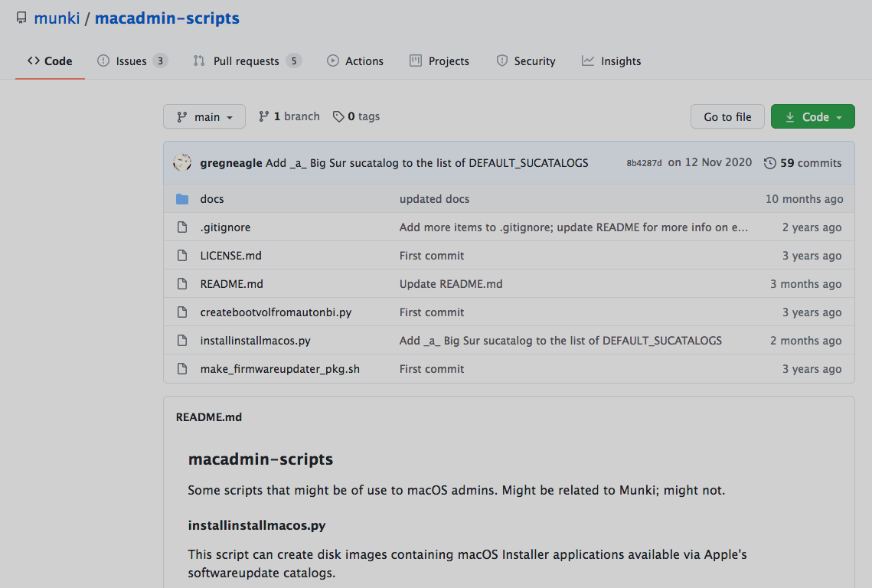Open the 'updated docs' commit message
Viewport: 872px width, 588px height.
click(x=434, y=198)
